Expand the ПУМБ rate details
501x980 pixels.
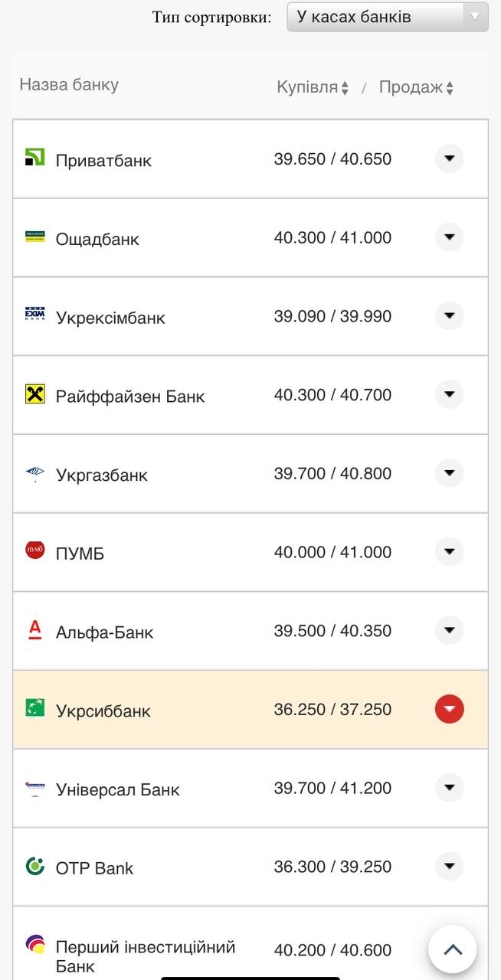(450, 552)
